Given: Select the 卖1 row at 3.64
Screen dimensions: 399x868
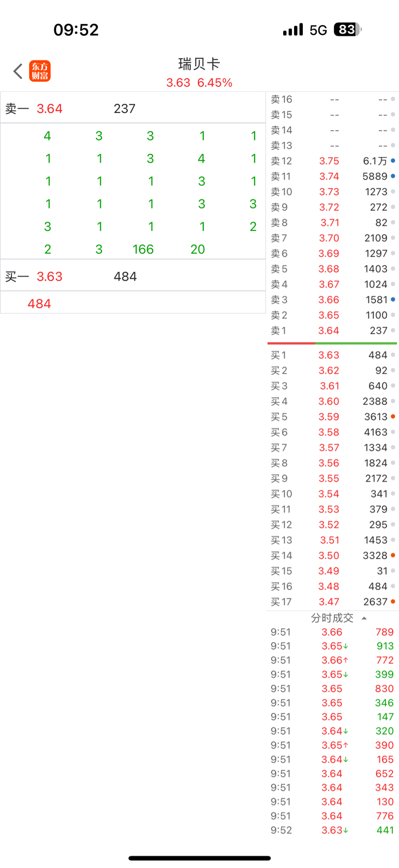Looking at the screenshot, I should point(332,331).
